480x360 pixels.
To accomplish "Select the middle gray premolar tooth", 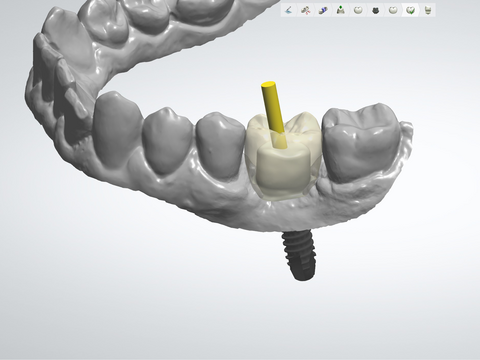I will [x=168, y=140].
